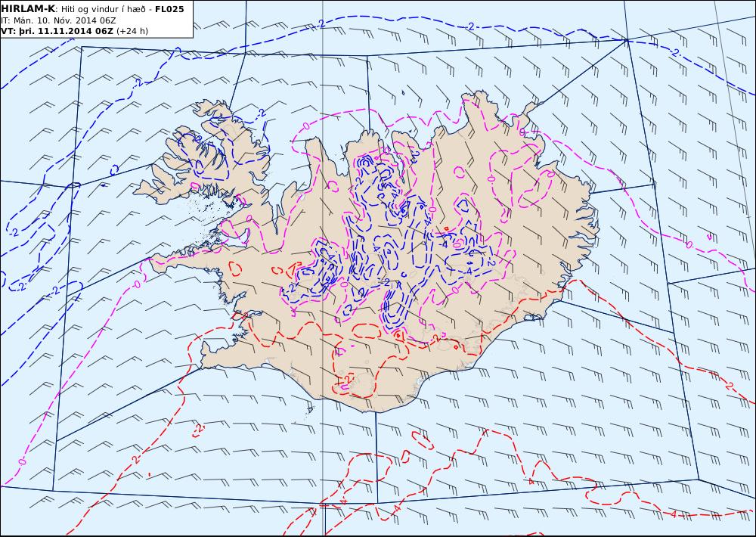Screen dimensions: 756x537
Task: Click the FL025 flight level label
Action: (x=169, y=9)
